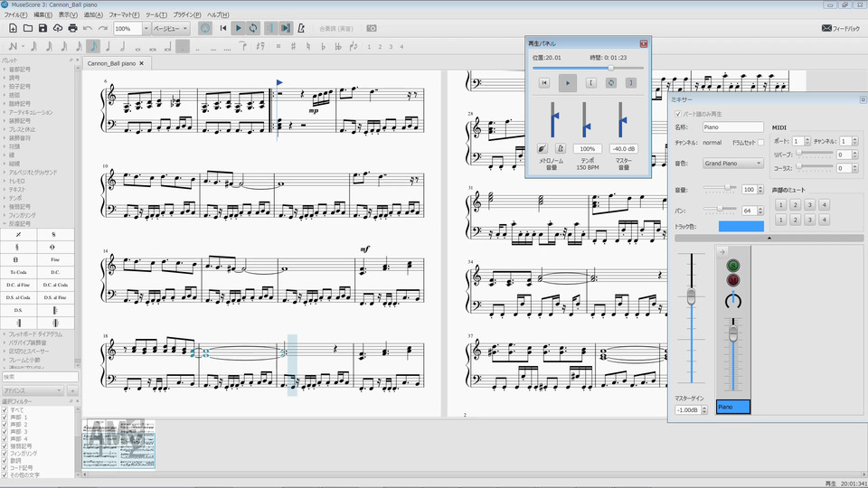Open Grand Piano sound dropdown in mixer

point(733,164)
